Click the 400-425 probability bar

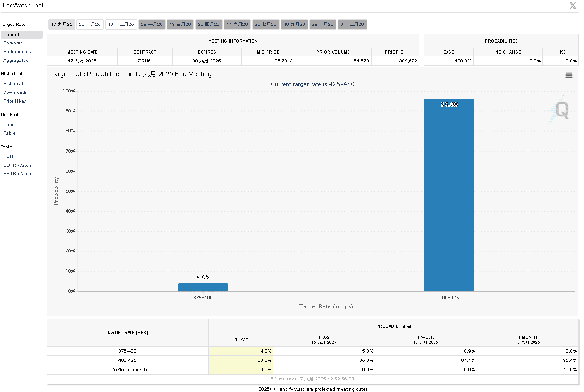tap(449, 195)
